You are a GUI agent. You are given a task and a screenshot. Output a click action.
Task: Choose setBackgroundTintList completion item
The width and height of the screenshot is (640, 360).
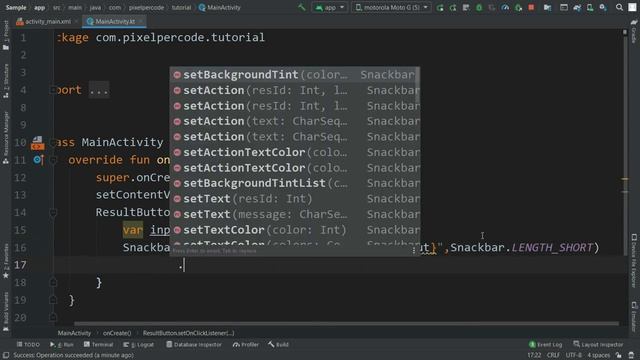(x=294, y=183)
